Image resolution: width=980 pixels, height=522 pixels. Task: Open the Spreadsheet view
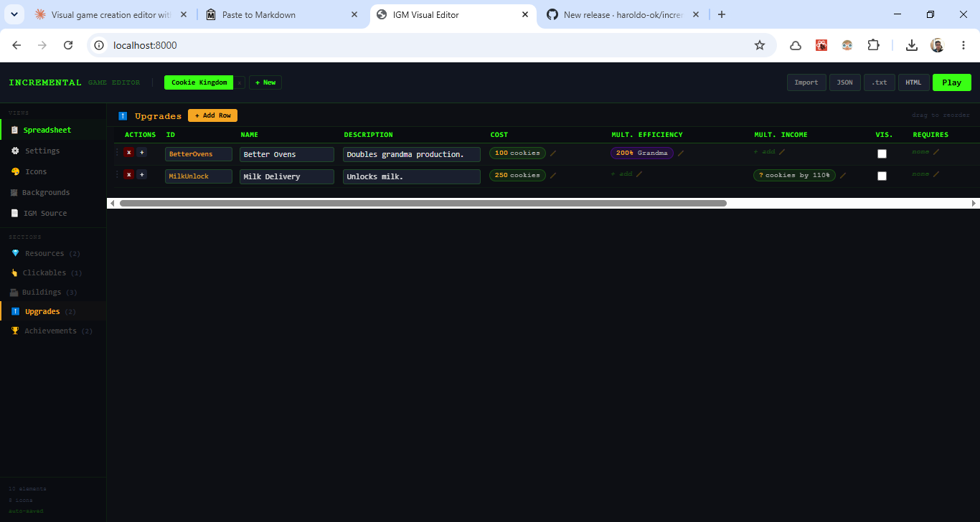point(53,130)
